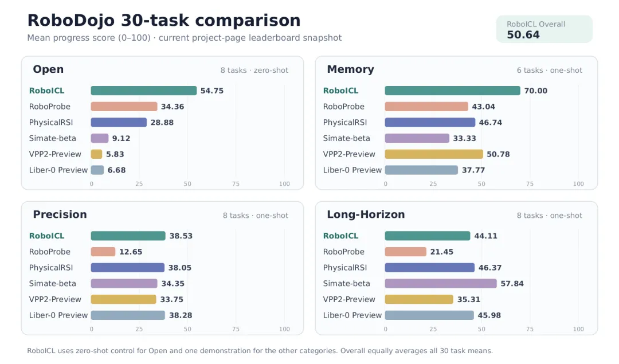This screenshot has width=619, height=364.
Task: Click the RoboICL Overall 50.64 badge
Action: (x=544, y=29)
